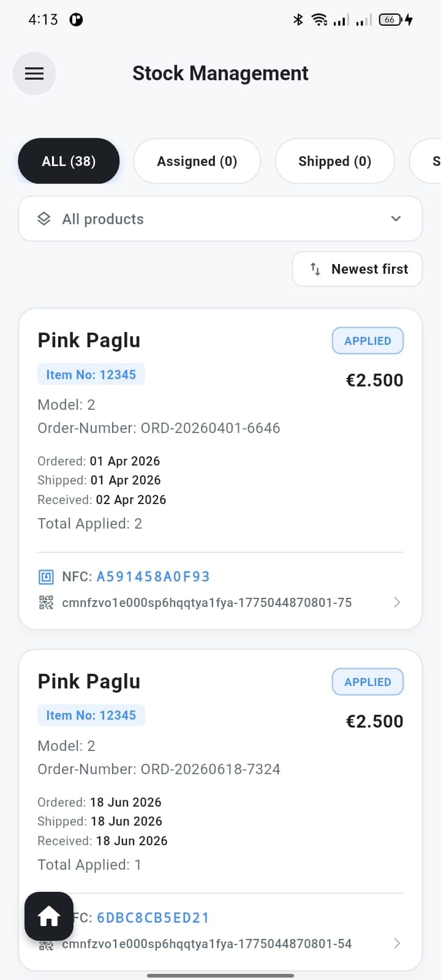441x980 pixels.
Task: Click the sort arrows icon
Action: [315, 269]
